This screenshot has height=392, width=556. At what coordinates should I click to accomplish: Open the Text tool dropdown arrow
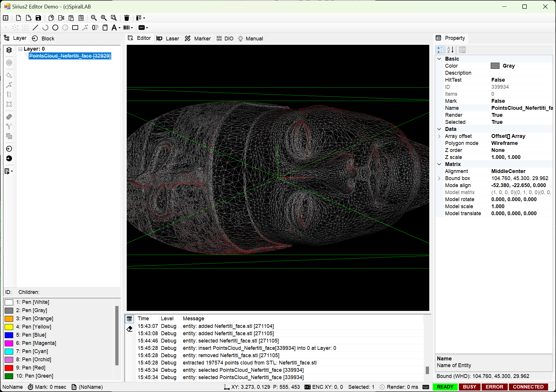[x=119, y=28]
